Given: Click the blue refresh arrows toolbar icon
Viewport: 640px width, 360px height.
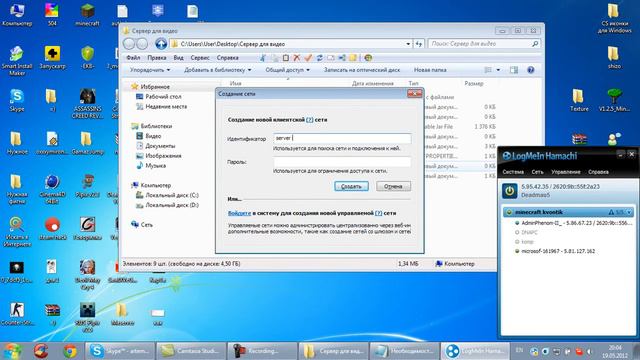Looking at the screenshot, I should coord(320,58).
